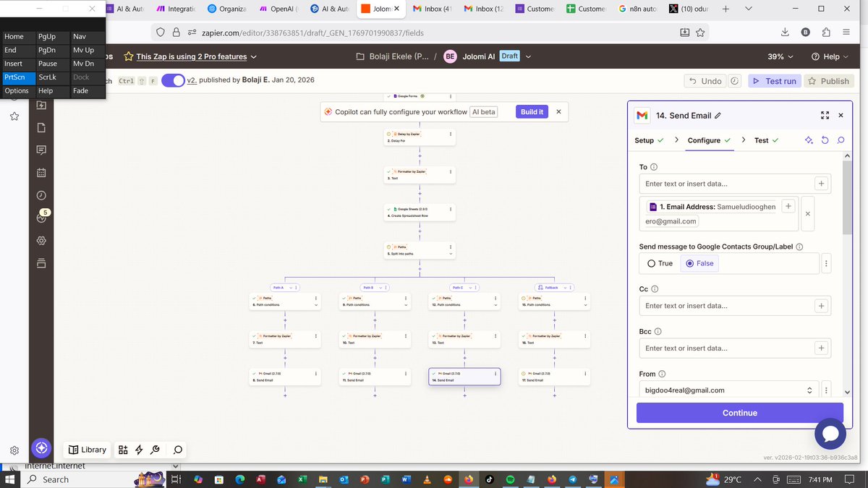This screenshot has height=488, width=868.
Task: Expand the Draft status dropdown
Action: point(528,56)
